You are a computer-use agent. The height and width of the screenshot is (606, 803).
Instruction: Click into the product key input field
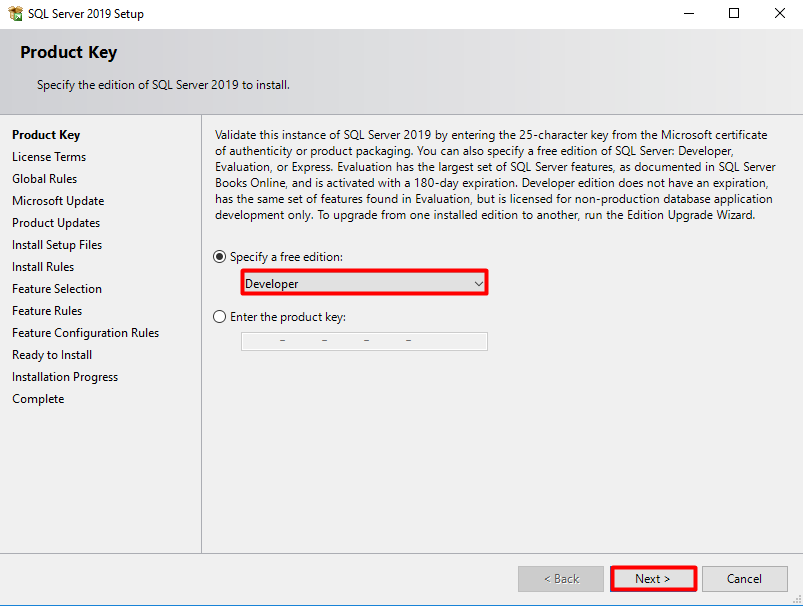coord(364,341)
